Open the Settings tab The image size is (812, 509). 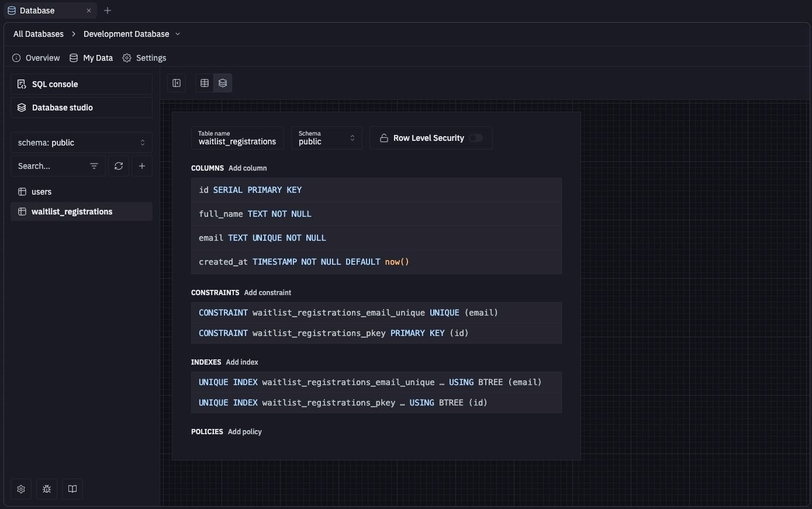point(144,58)
